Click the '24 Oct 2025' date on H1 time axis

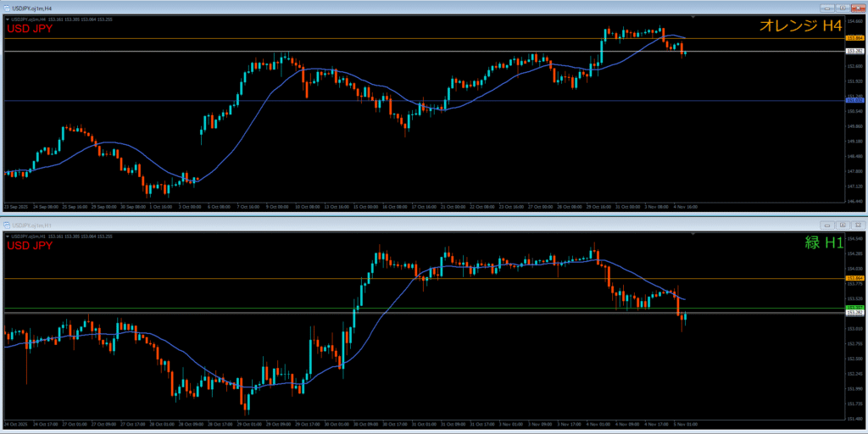(14, 425)
